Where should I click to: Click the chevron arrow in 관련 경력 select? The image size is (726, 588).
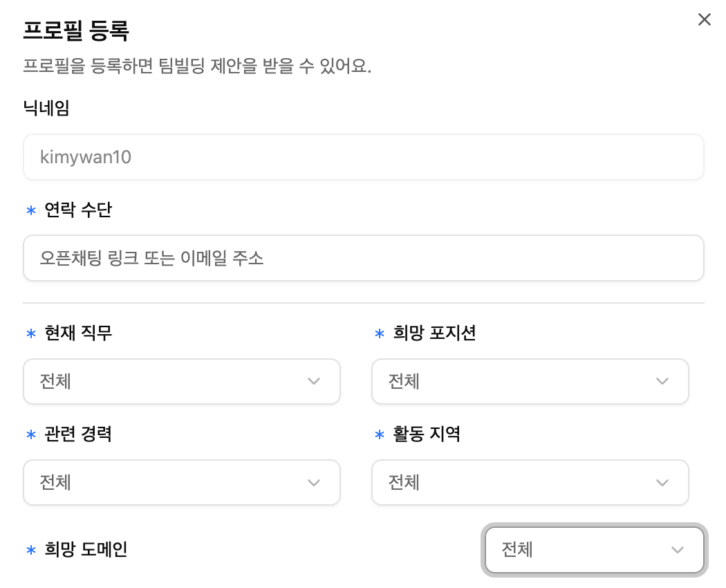coord(314,482)
